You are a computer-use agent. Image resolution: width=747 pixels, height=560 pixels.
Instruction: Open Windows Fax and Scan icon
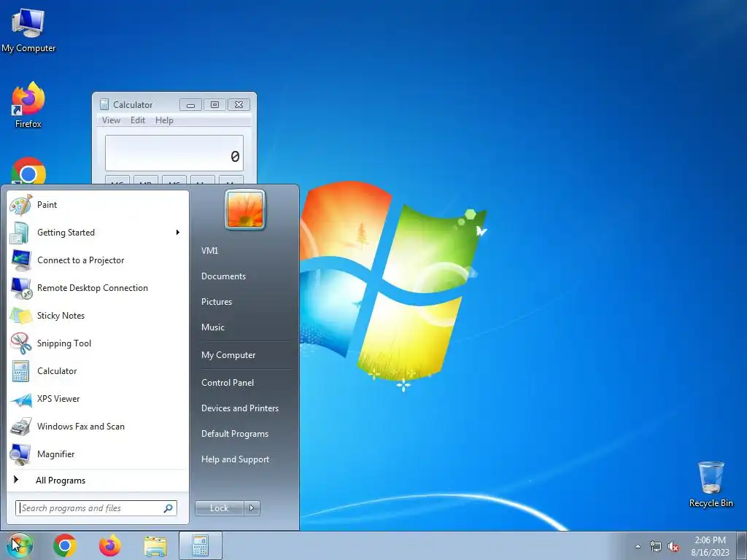pyautogui.click(x=21, y=427)
